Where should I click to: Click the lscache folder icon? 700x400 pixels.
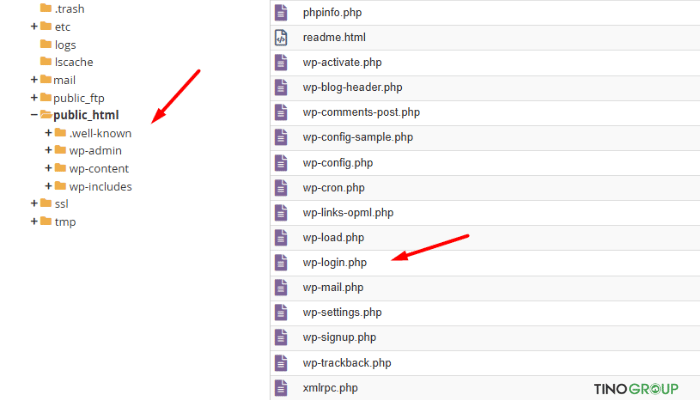pos(46,61)
